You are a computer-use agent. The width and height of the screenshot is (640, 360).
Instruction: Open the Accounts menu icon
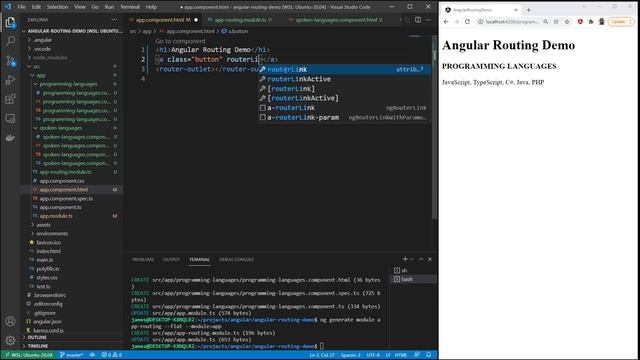pyautogui.click(x=10, y=321)
